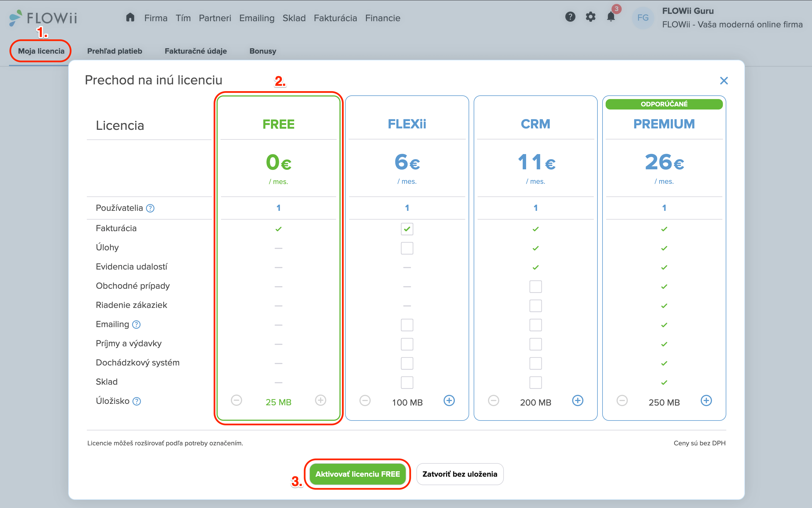The height and width of the screenshot is (508, 812).
Task: Switch to Fakturačné údaje tab
Action: click(x=196, y=51)
